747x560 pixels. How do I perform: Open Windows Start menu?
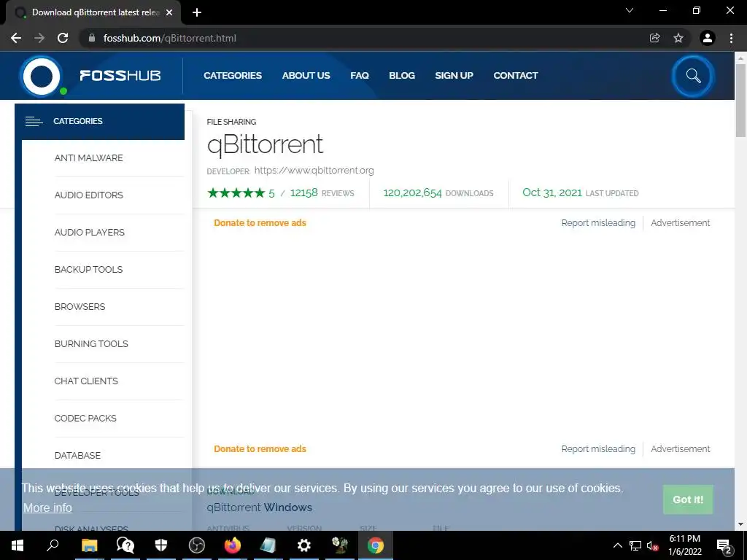(x=18, y=545)
